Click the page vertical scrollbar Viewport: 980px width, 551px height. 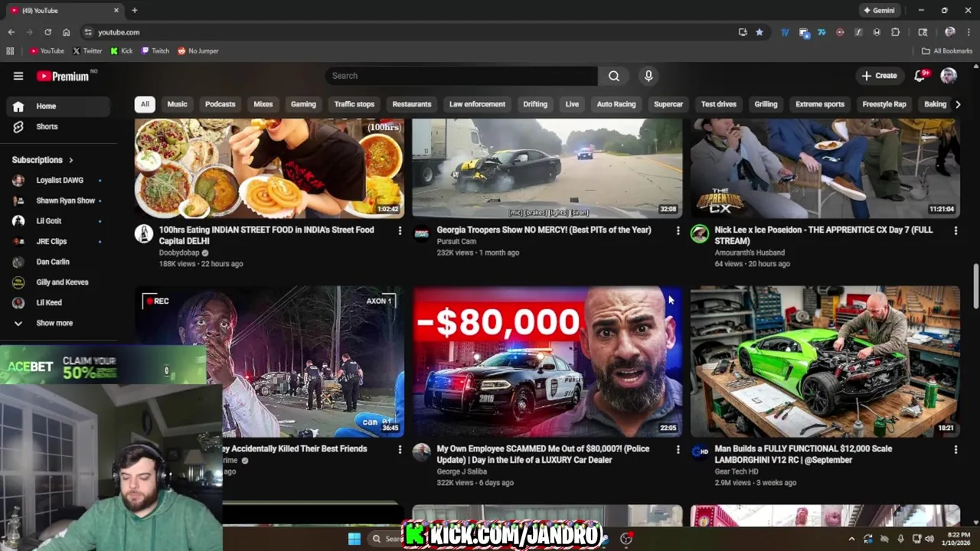975,288
